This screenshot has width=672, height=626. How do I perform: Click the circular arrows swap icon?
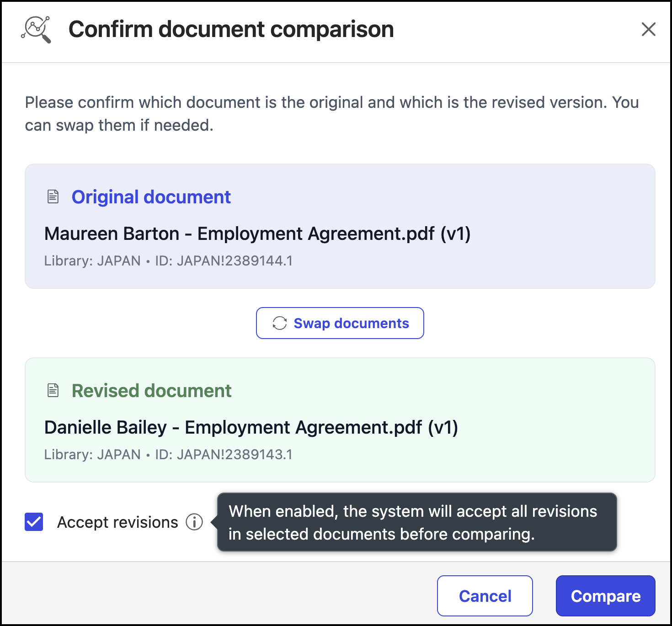pyautogui.click(x=279, y=323)
